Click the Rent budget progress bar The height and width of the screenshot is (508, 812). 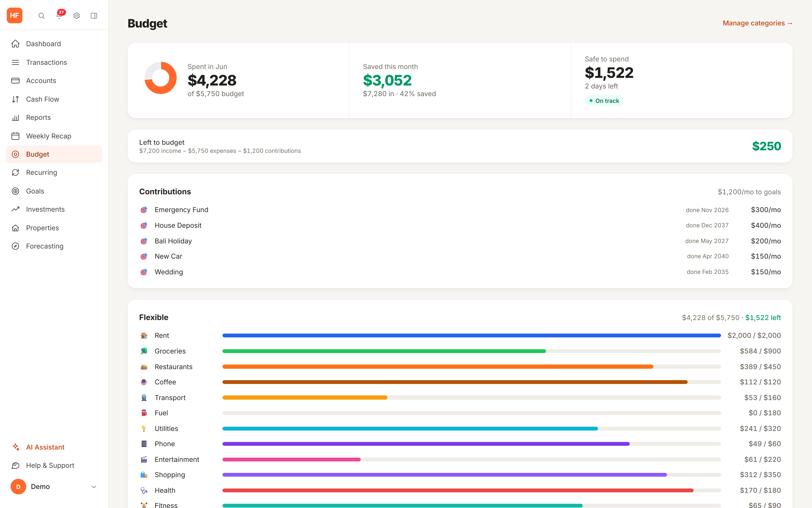(471, 336)
